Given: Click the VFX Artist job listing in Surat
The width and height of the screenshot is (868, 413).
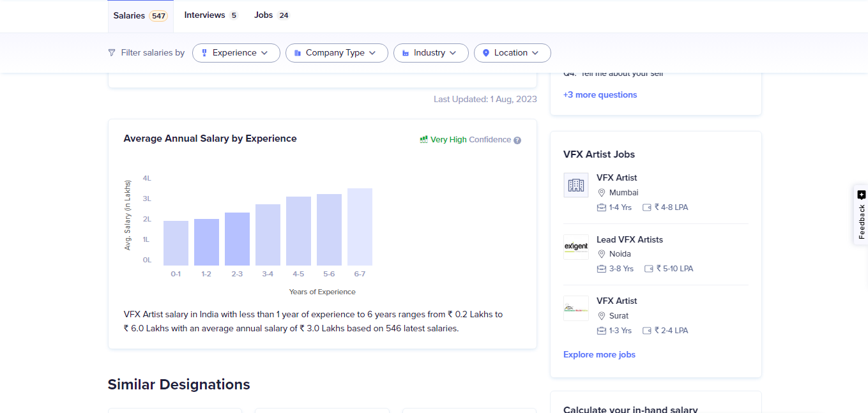Looking at the screenshot, I should 616,301.
